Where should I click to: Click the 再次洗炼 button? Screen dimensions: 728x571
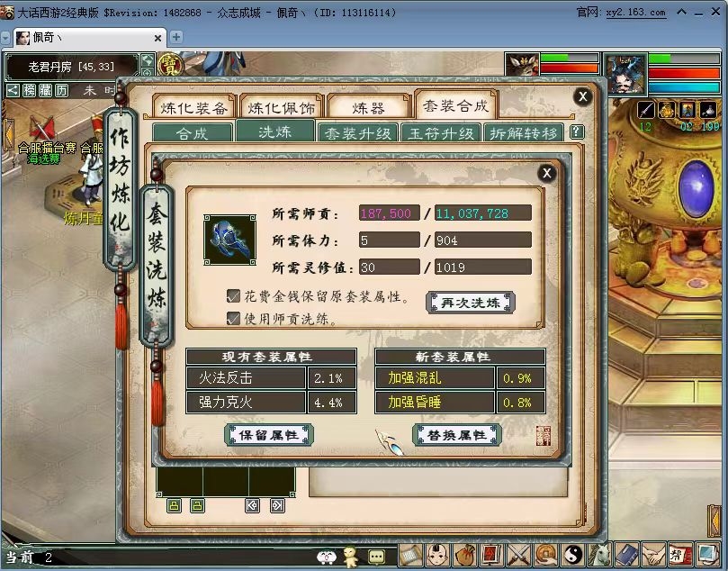click(470, 303)
